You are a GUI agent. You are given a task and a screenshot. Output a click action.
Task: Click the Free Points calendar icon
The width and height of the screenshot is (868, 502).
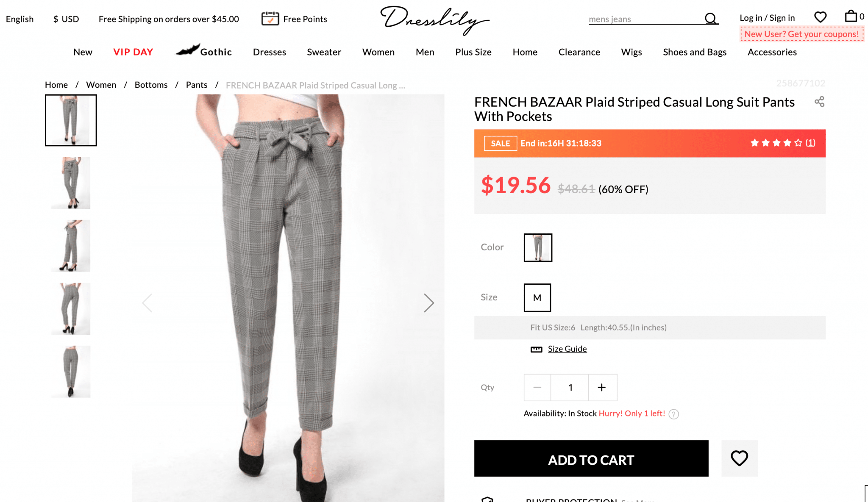click(270, 19)
